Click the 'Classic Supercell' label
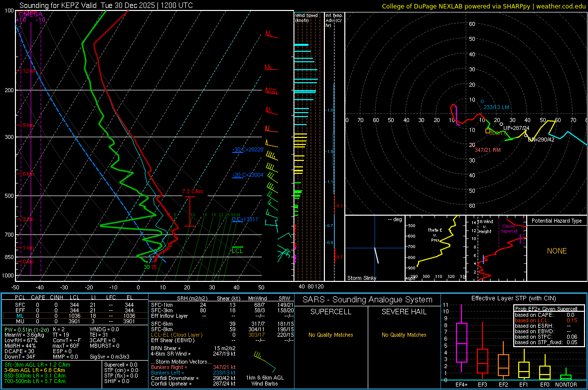Screen dimensions: 588x390 tap(509, 229)
